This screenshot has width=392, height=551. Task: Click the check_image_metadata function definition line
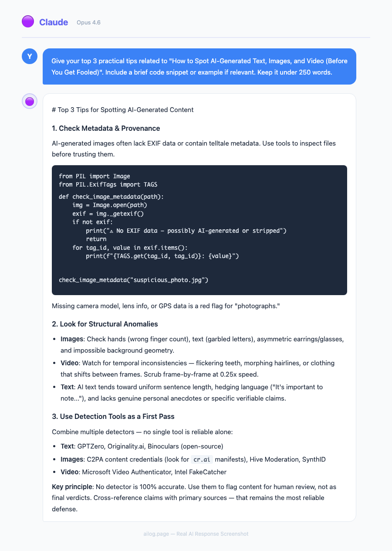111,197
